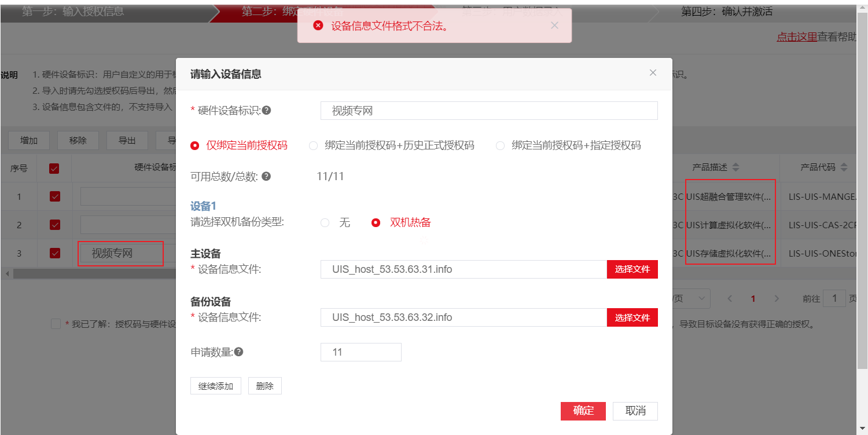Close the 请输入设备信息 dialog
Screen dimensions: 868x435
click(653, 73)
